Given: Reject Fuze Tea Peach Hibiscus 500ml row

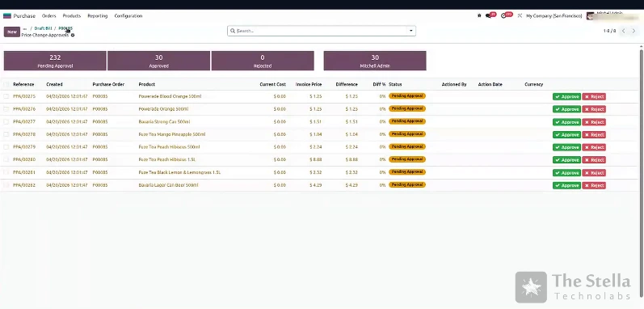Looking at the screenshot, I should [594, 147].
